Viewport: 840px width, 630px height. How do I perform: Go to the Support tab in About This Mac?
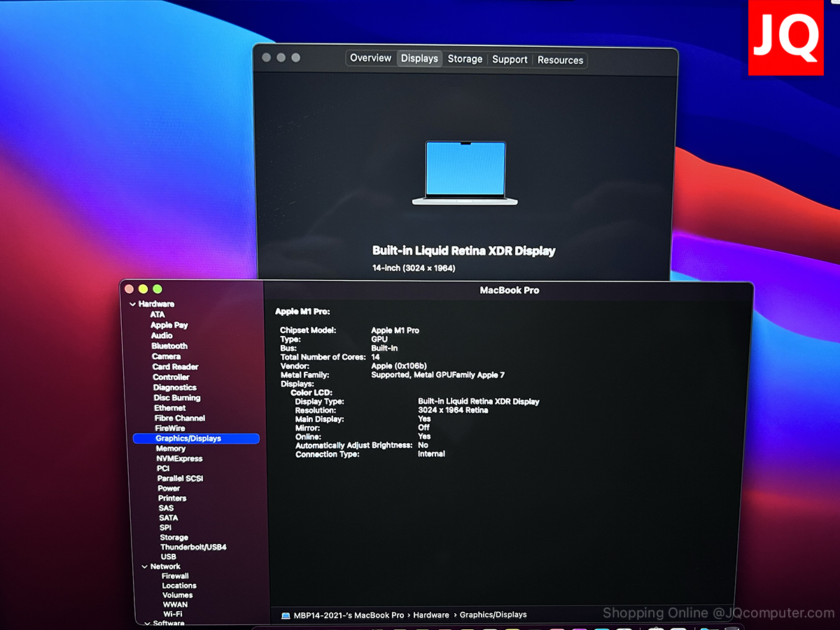point(510,59)
